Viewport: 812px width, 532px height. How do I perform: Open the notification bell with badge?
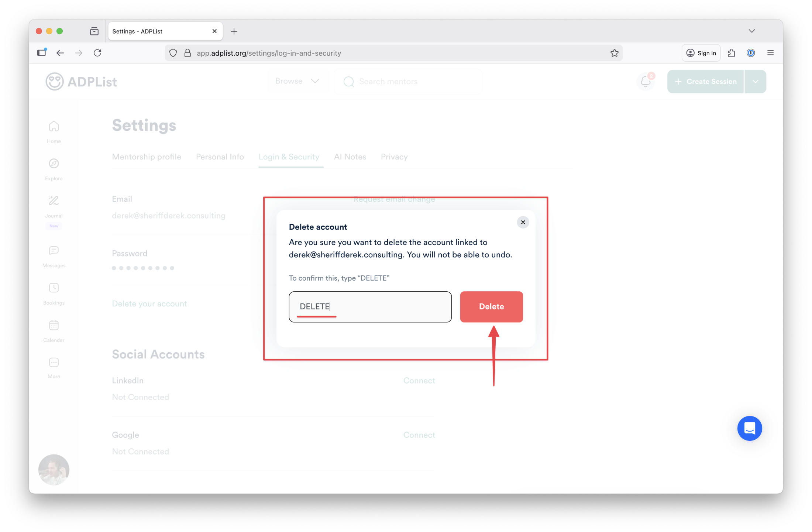[x=645, y=81]
